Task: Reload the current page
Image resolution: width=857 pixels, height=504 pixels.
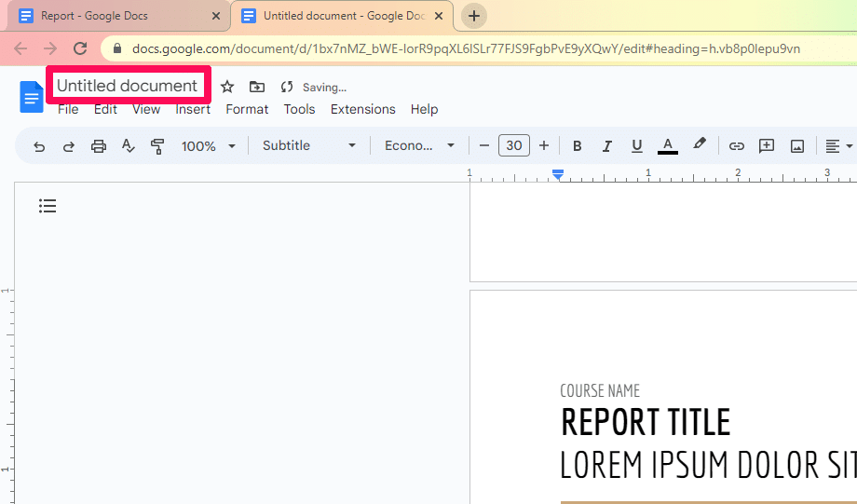Action: (80, 48)
